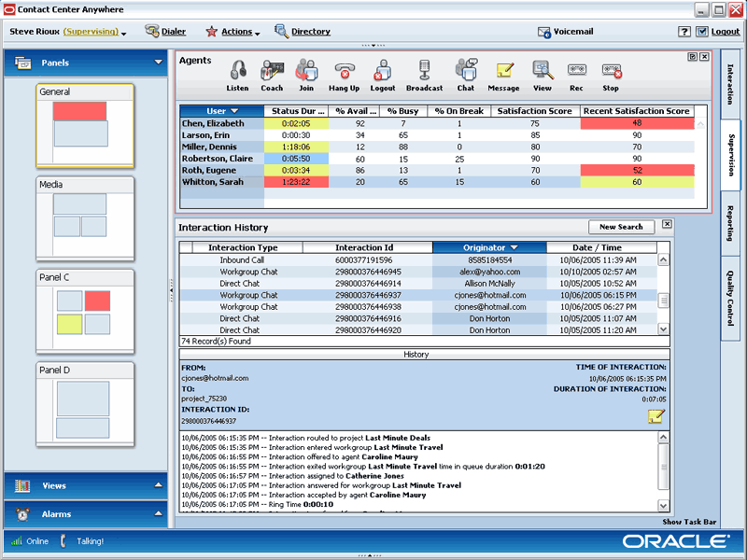
Task: Click the Hang Up phone icon
Action: click(344, 71)
